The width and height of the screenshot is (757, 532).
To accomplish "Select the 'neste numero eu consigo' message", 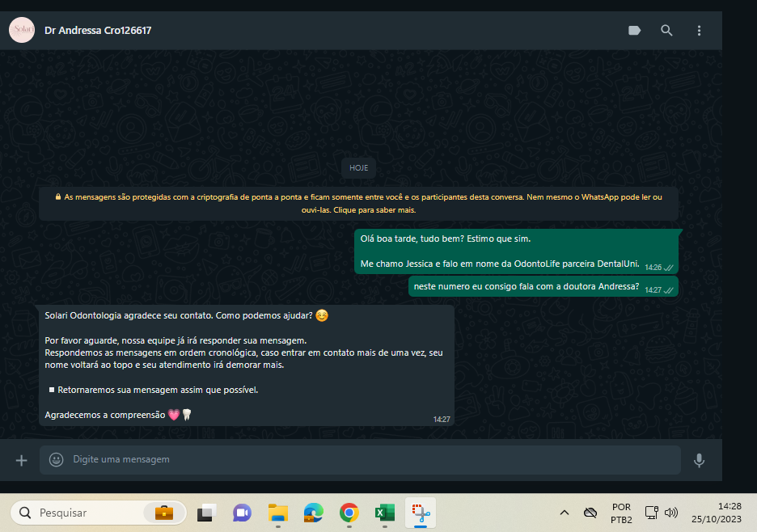I will 543,287.
